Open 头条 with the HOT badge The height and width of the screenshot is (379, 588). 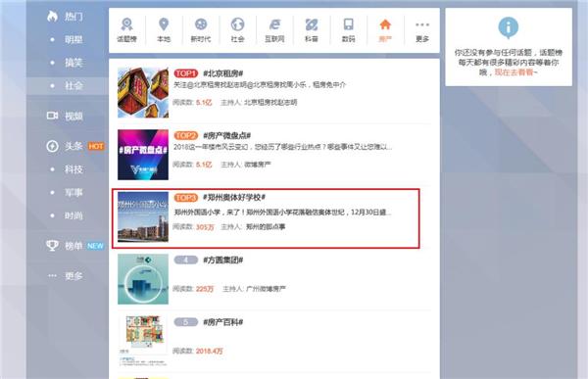[x=75, y=146]
